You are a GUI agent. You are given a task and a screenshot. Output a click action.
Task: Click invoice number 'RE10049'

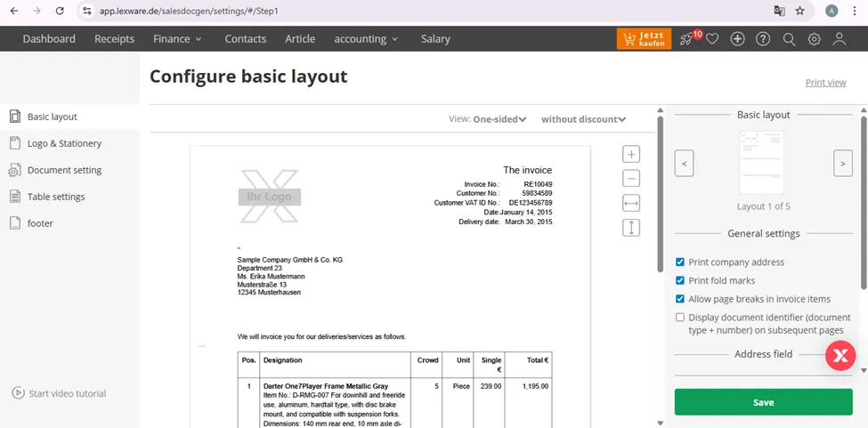pos(538,183)
